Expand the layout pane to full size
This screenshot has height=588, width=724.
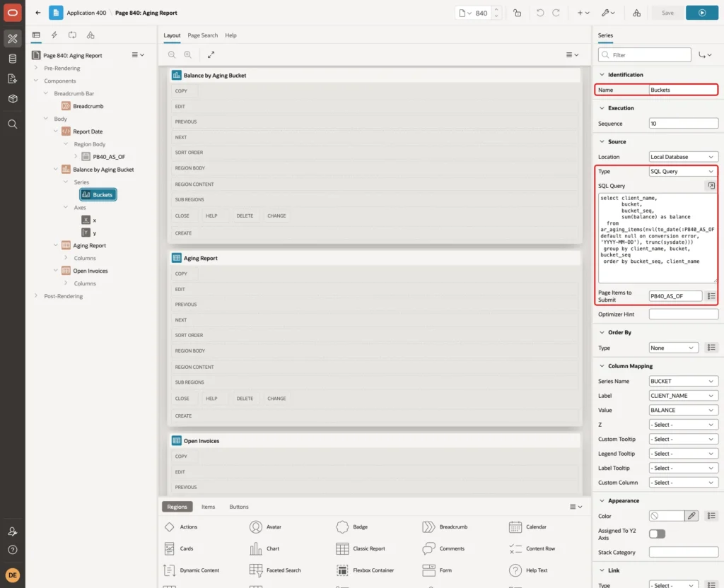coord(211,54)
